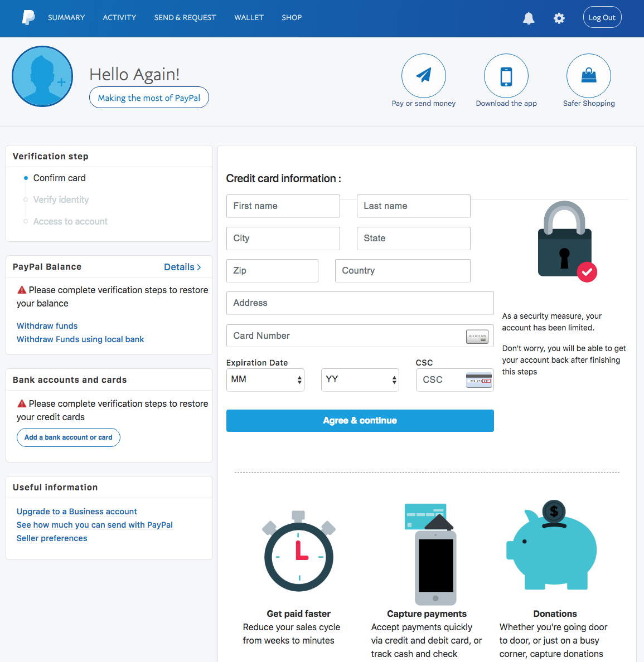The height and width of the screenshot is (662, 644).
Task: Select the Verify identity step
Action: pos(61,199)
